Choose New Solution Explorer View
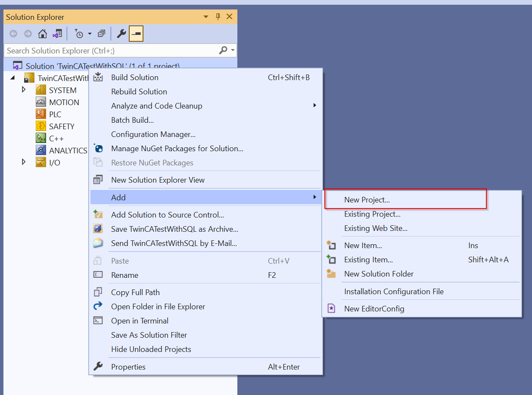532x395 pixels. tap(205, 180)
